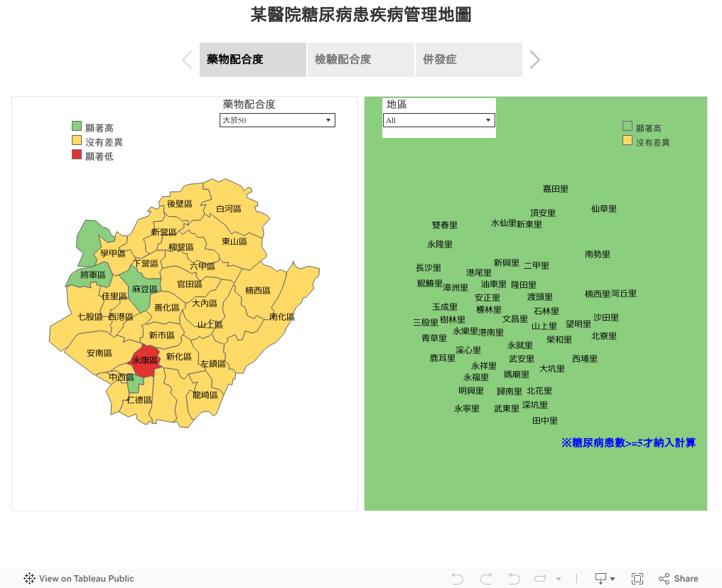Click the 七股區 map label
Viewport: 722px width, 588px height.
click(90, 316)
